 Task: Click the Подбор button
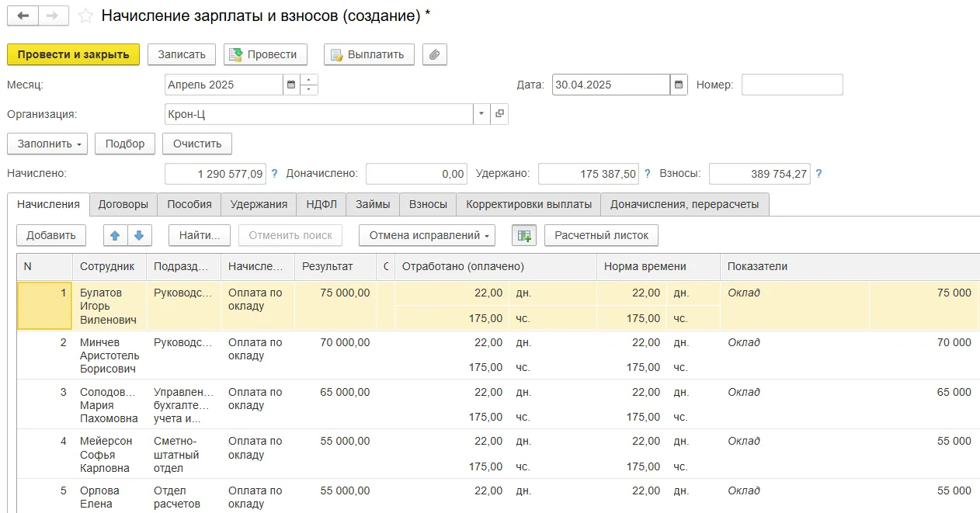[125, 144]
